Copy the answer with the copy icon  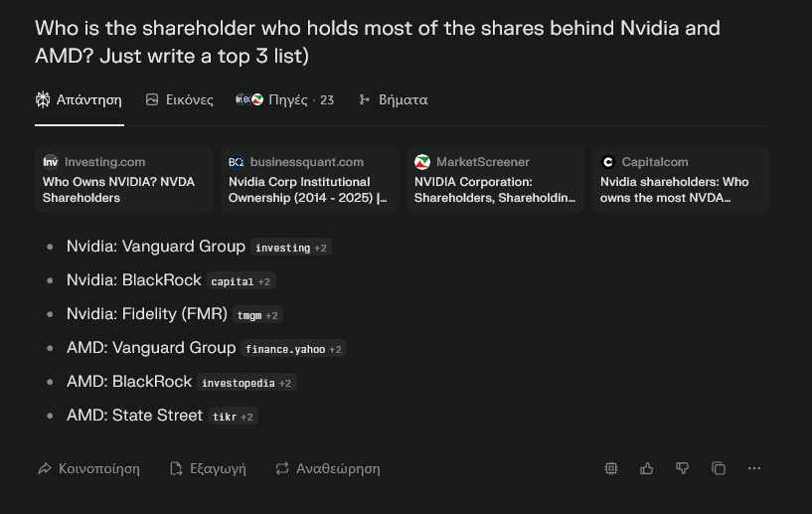tap(719, 468)
